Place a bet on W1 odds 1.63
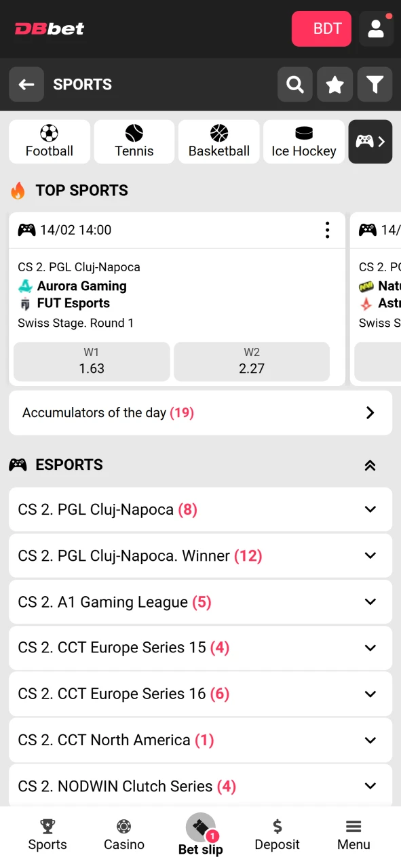Image resolution: width=401 pixels, height=868 pixels. (92, 361)
